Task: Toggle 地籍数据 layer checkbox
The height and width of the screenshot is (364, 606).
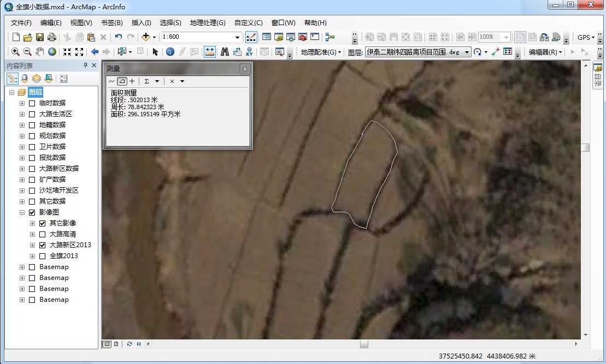Action: (32, 125)
